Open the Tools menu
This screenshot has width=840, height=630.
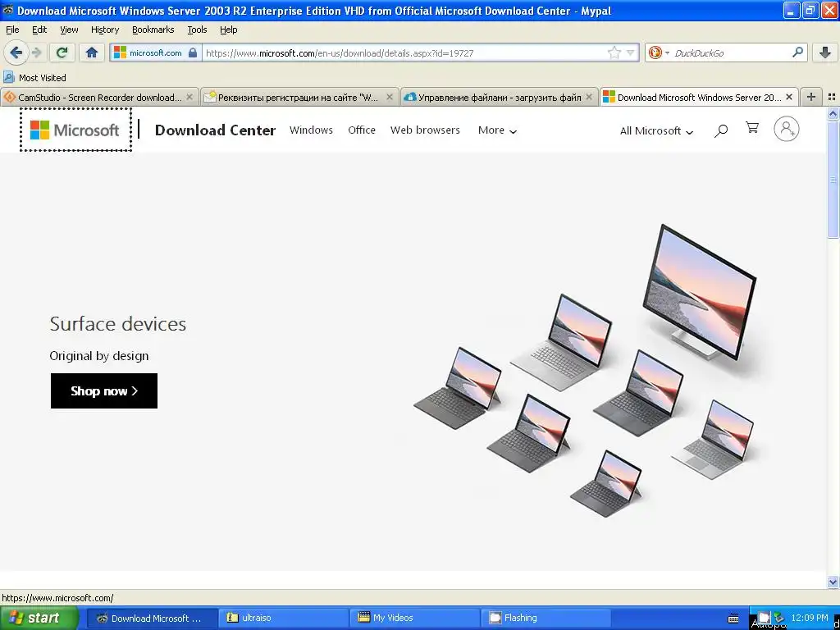click(x=197, y=30)
